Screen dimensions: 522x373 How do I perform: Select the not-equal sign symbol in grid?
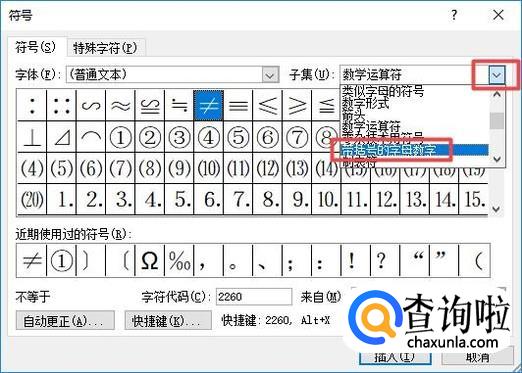pos(208,105)
